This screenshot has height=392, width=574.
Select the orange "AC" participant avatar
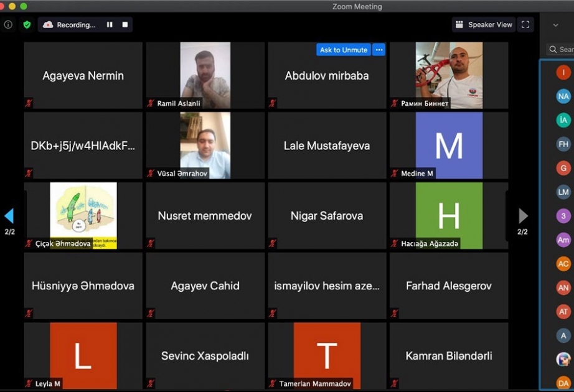pos(563,264)
